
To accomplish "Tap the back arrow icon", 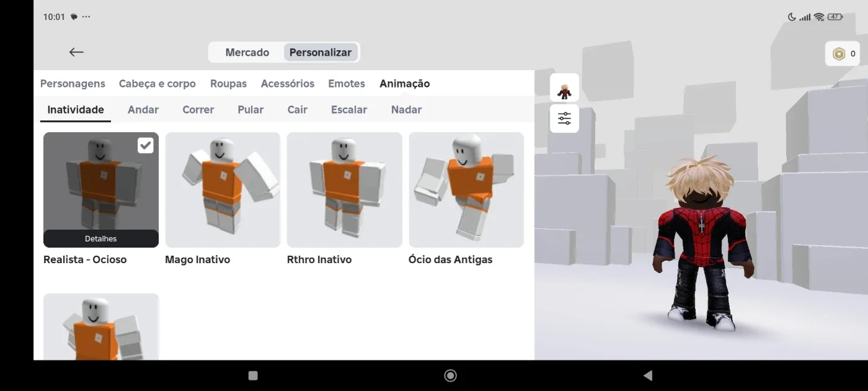I will coord(76,52).
